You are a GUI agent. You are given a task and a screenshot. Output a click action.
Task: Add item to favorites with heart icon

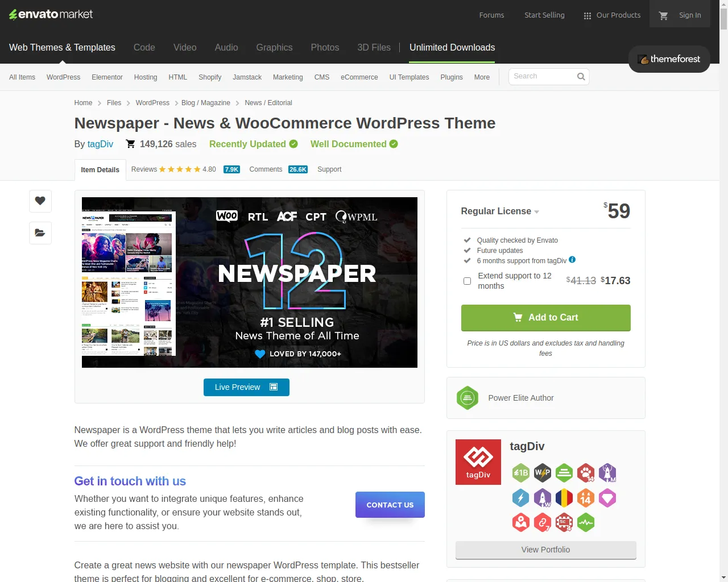[40, 201]
